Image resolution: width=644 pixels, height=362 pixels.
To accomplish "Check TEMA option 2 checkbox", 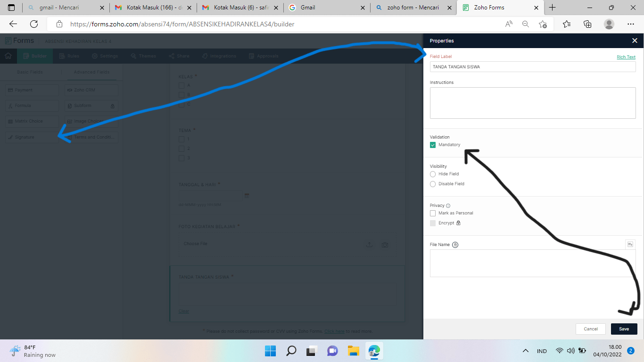I will pyautogui.click(x=182, y=148).
